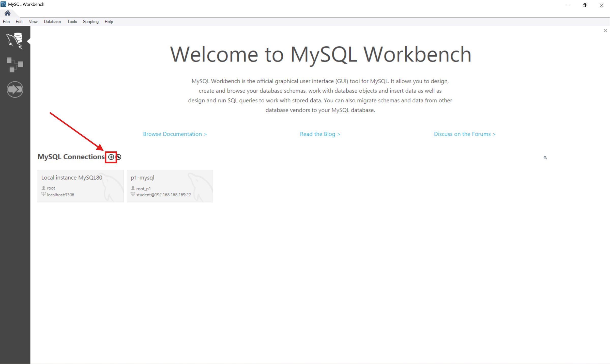Follow the Discuss on the Forums link
Screen dimensions: 610x364
click(465, 134)
